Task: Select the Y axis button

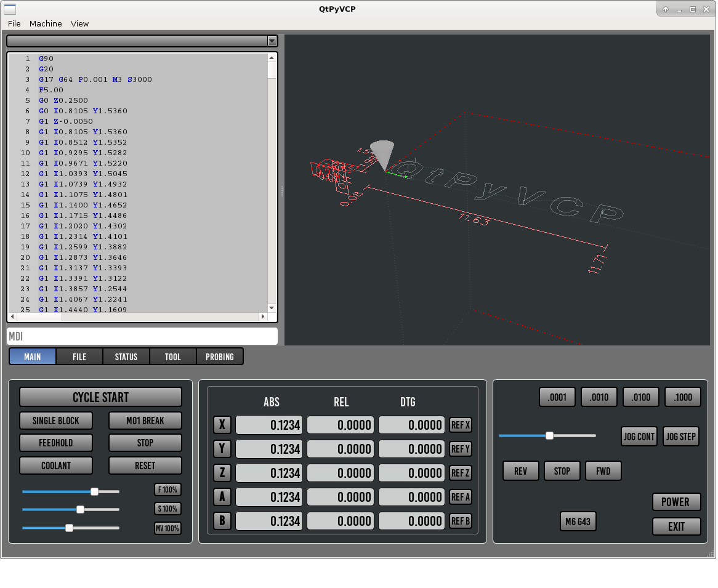Action: point(222,449)
